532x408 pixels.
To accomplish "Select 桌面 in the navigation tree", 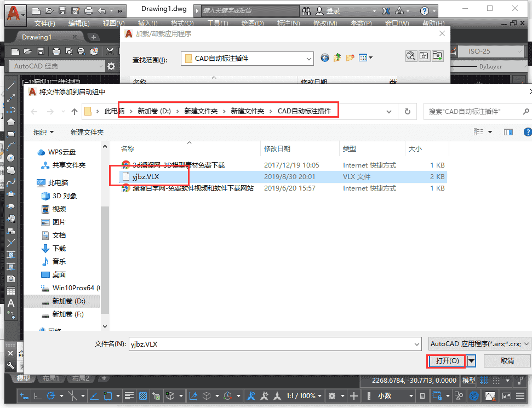I will click(59, 275).
